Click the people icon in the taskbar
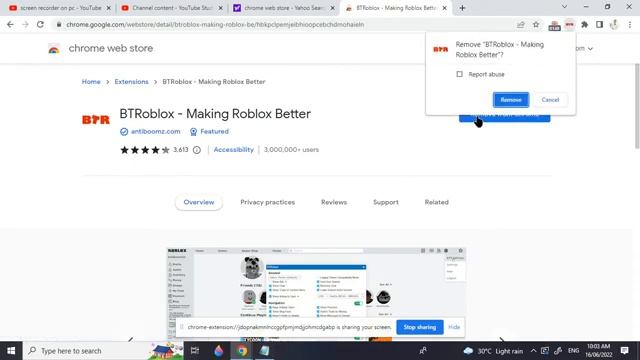The width and height of the screenshot is (640, 360). (x=423, y=351)
